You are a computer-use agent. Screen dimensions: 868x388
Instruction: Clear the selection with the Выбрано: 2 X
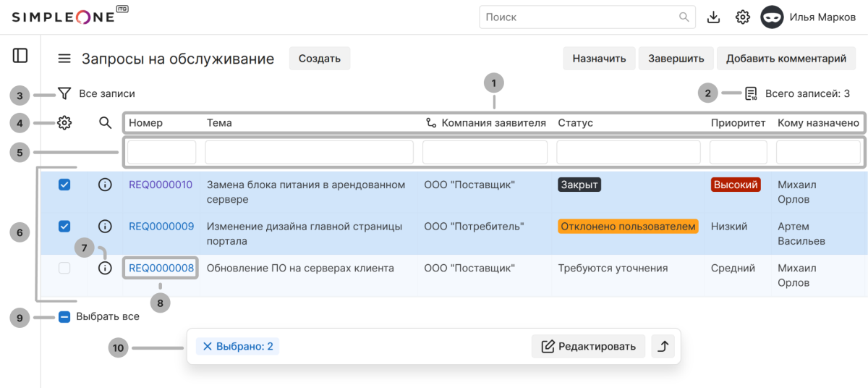(x=207, y=347)
